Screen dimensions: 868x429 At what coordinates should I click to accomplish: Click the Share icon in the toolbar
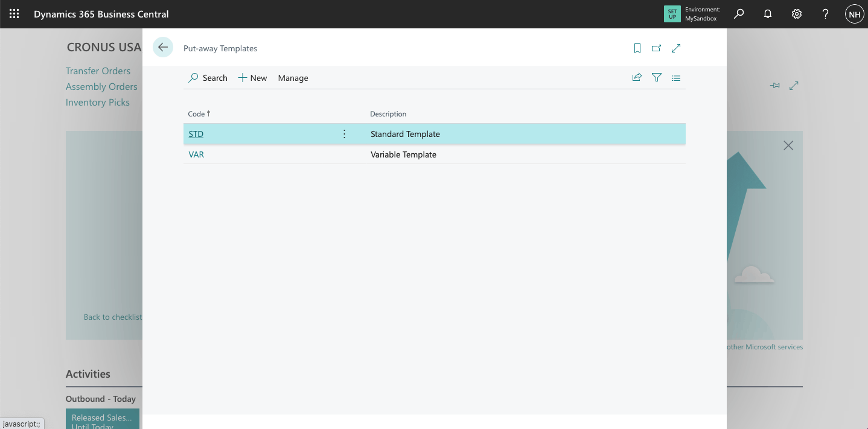(x=637, y=77)
